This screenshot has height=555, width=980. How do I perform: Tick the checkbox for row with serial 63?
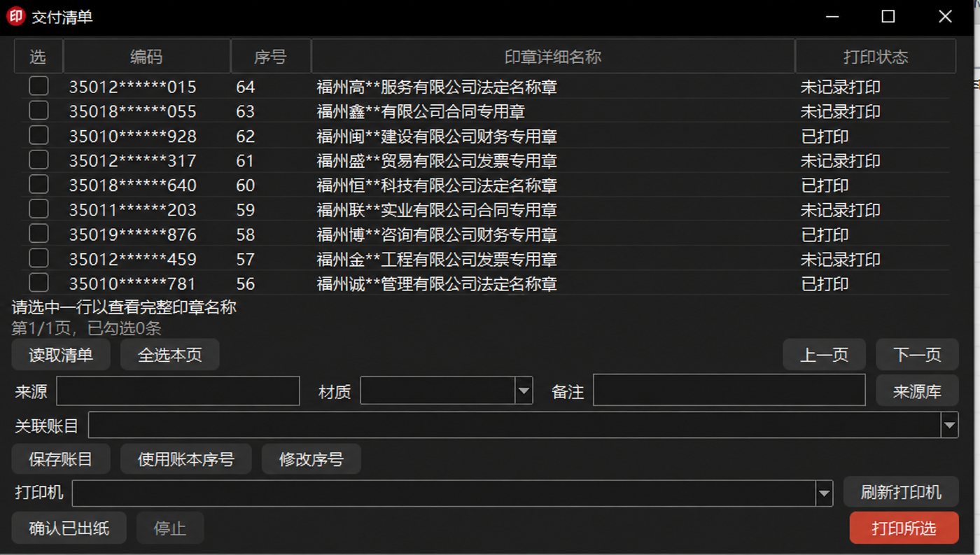tap(38, 111)
